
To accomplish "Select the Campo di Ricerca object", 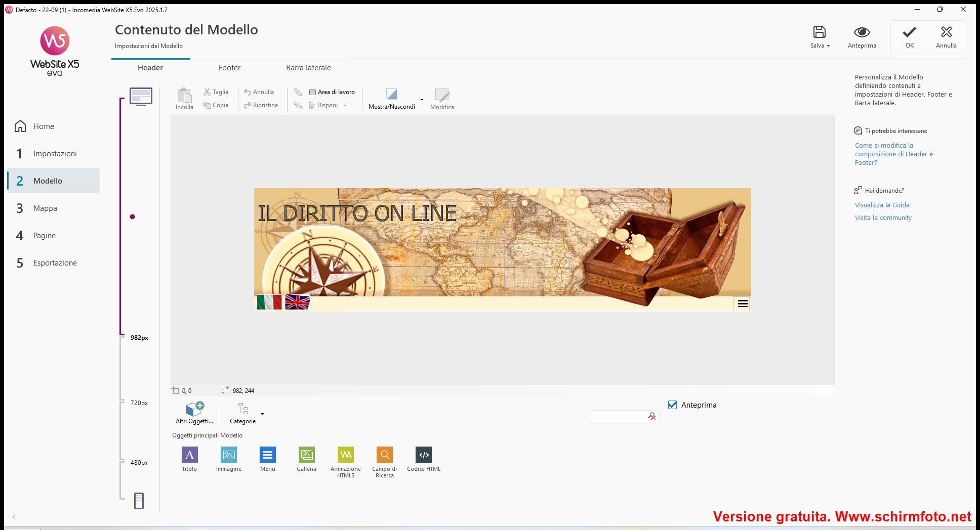I will [385, 455].
